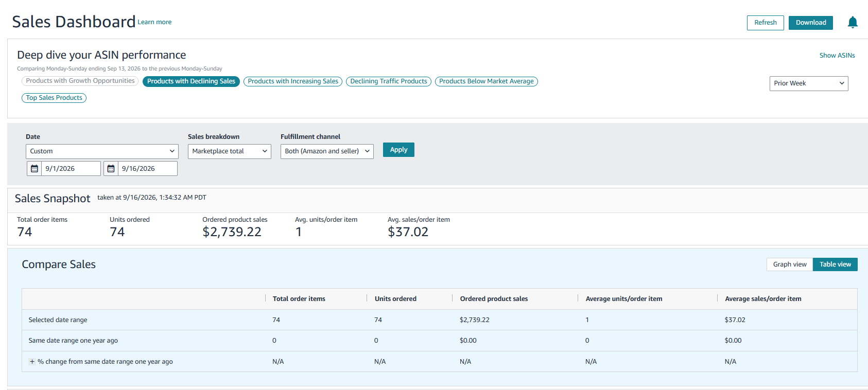Open the Date range Custom dropdown

[102, 151]
